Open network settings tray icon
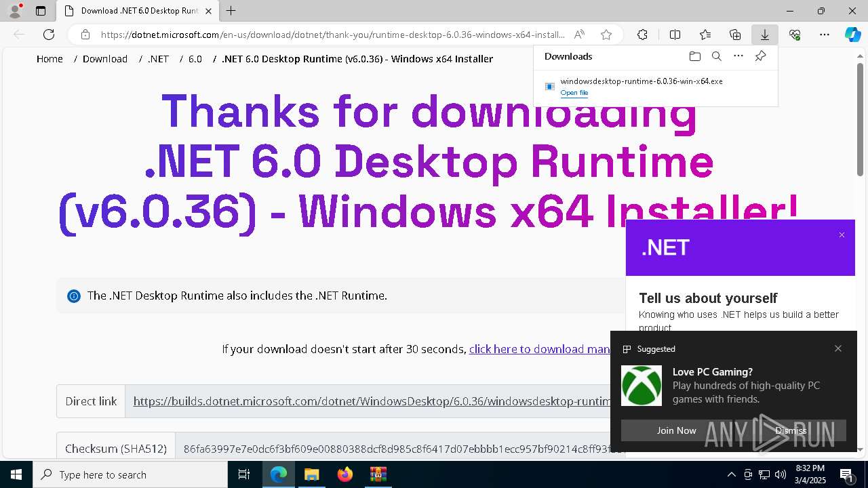 (x=764, y=474)
